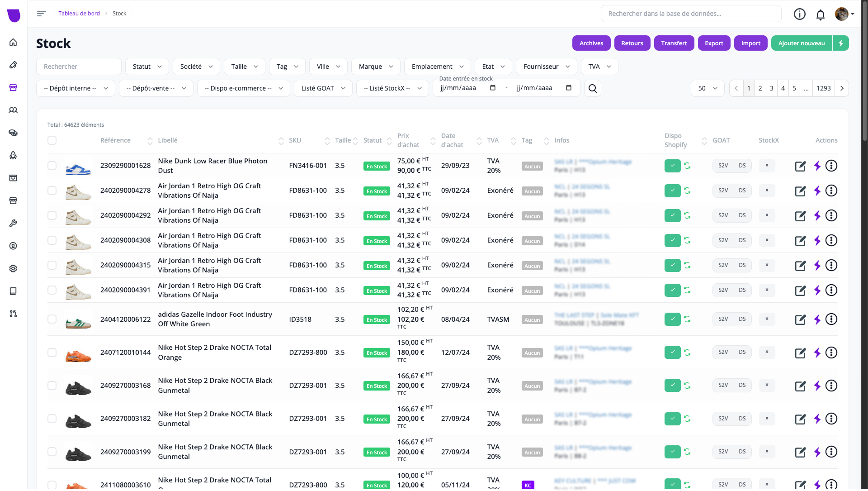Toggle Shopify availability for row 2407120010144
The image size is (868, 491).
672,352
